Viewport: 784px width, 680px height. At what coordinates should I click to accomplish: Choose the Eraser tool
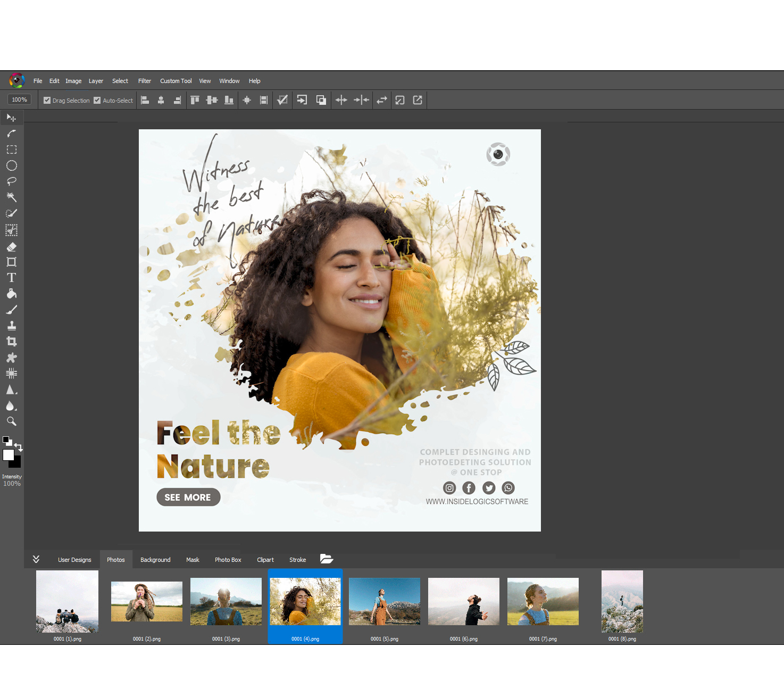(11, 247)
